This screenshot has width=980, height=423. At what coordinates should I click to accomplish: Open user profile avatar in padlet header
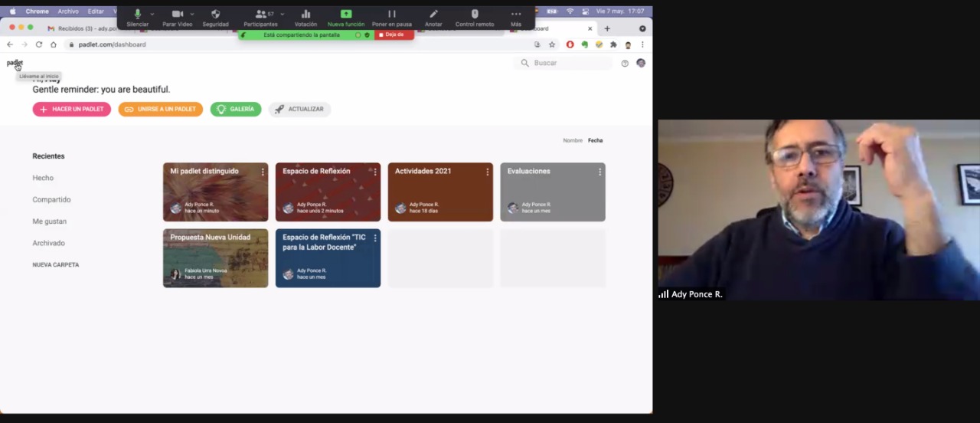[x=641, y=63]
